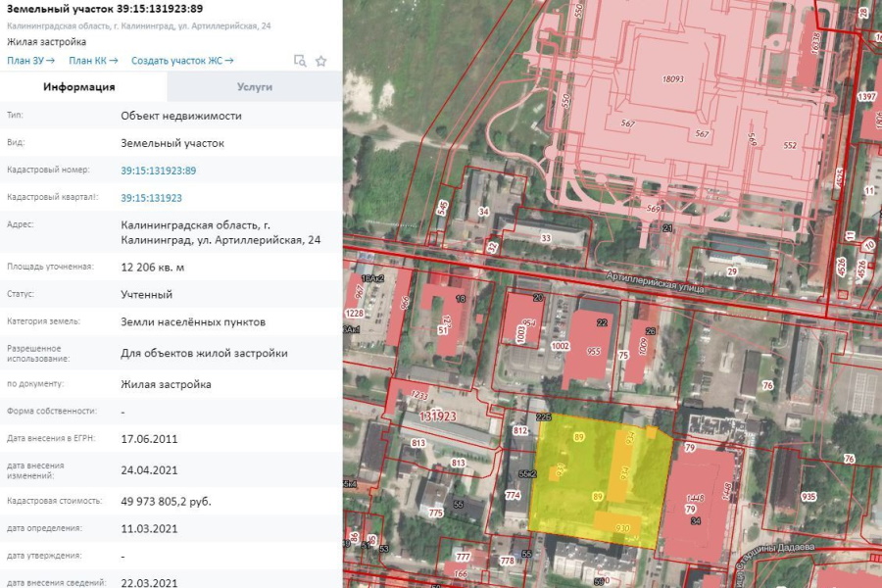
Task: Open cadastral quarter link 39:15:131923
Action: (x=149, y=197)
